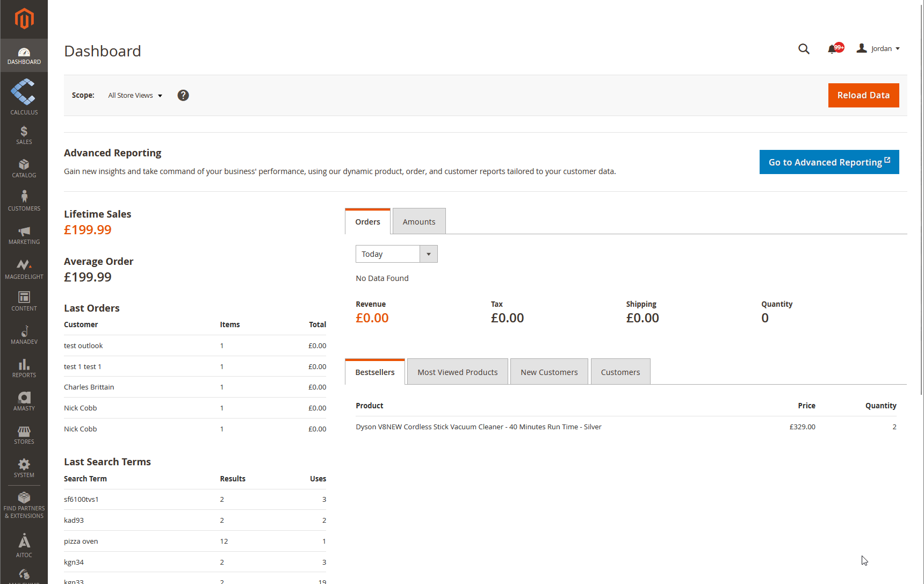924x584 pixels.
Task: Click the Magento logo icon
Action: [x=24, y=19]
